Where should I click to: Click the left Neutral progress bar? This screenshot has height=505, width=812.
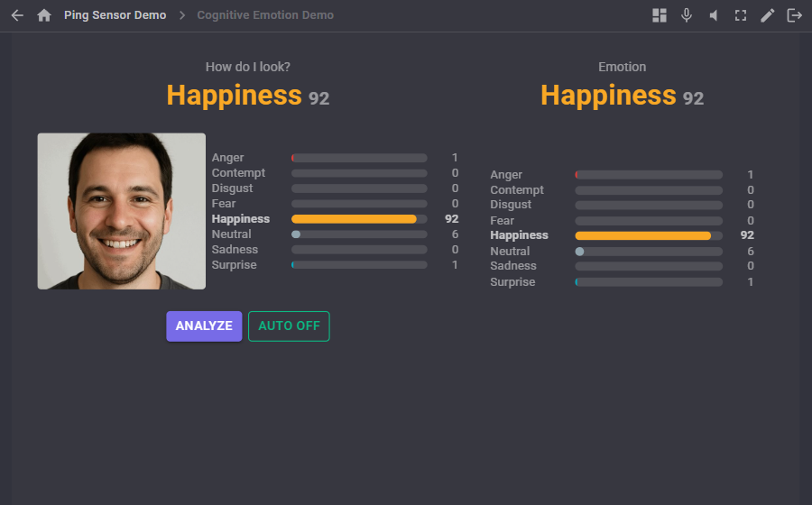tap(359, 234)
